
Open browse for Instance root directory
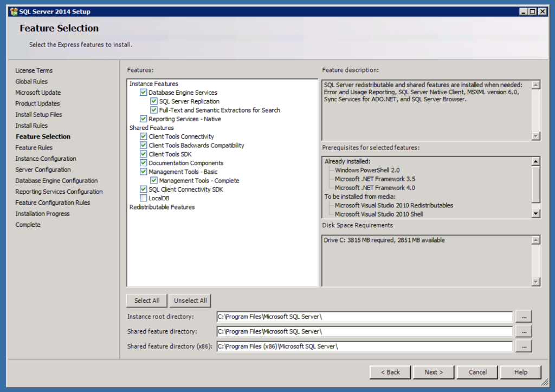pyautogui.click(x=524, y=316)
